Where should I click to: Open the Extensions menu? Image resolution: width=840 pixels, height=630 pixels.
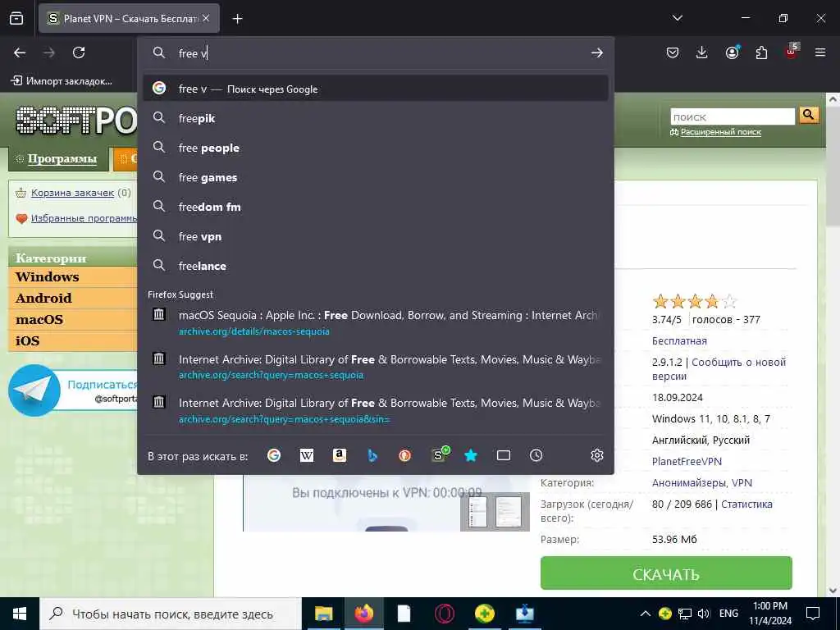pyautogui.click(x=761, y=52)
